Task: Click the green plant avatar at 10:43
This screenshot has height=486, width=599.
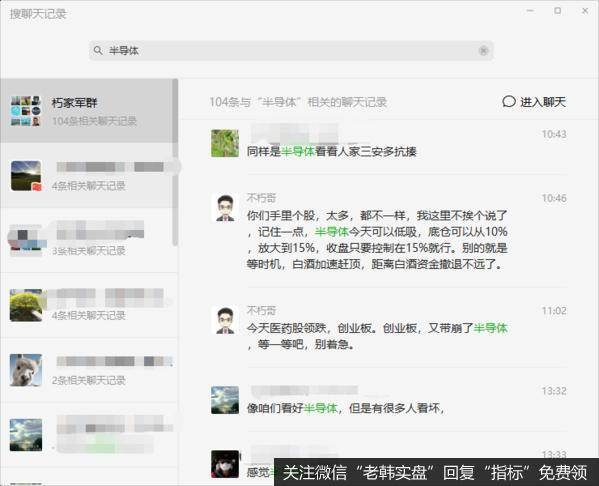Action: click(x=225, y=143)
